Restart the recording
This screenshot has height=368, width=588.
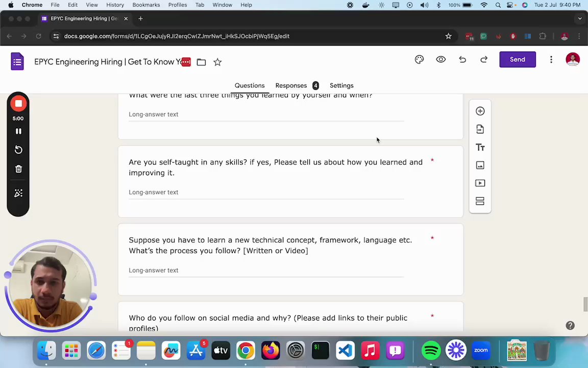(18, 150)
